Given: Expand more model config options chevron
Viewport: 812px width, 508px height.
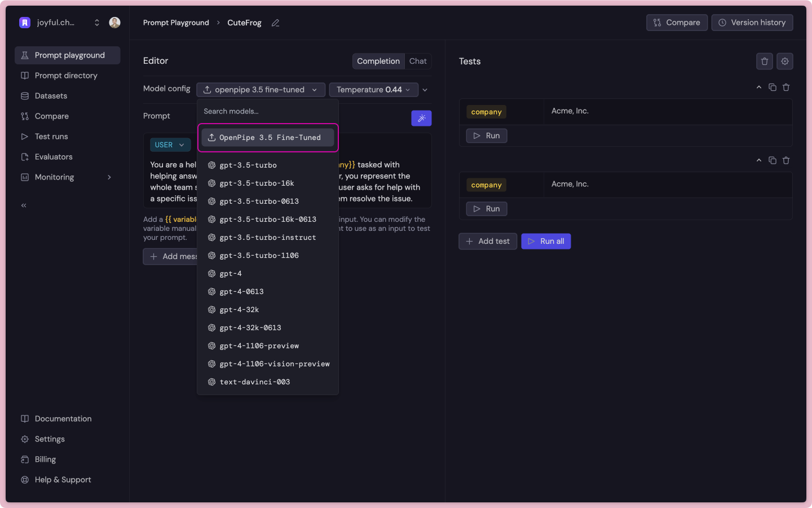Looking at the screenshot, I should point(425,90).
